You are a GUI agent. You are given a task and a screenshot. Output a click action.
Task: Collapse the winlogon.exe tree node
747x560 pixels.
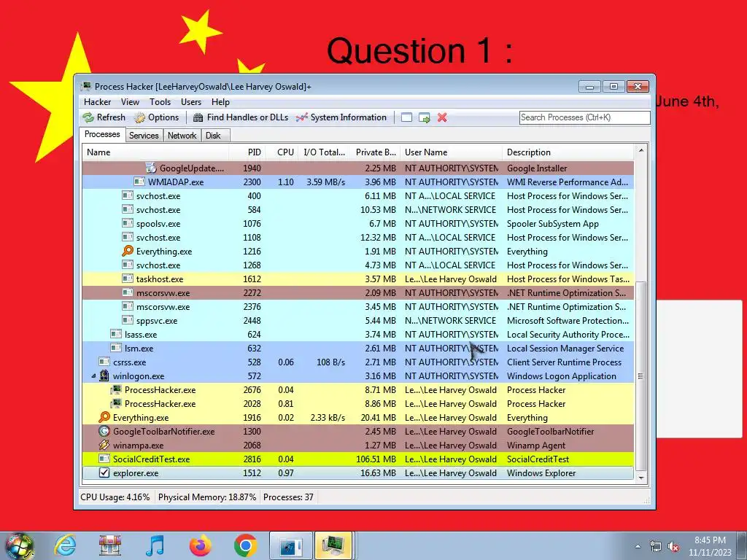pyautogui.click(x=94, y=376)
